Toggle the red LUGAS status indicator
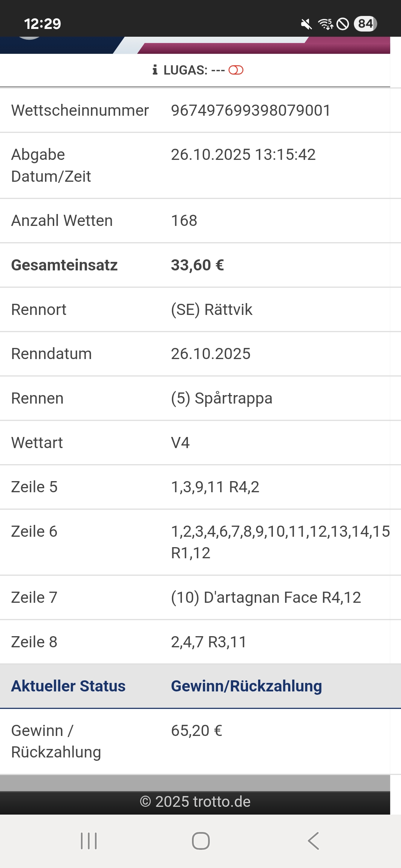Viewport: 401px width, 868px height. point(236,70)
